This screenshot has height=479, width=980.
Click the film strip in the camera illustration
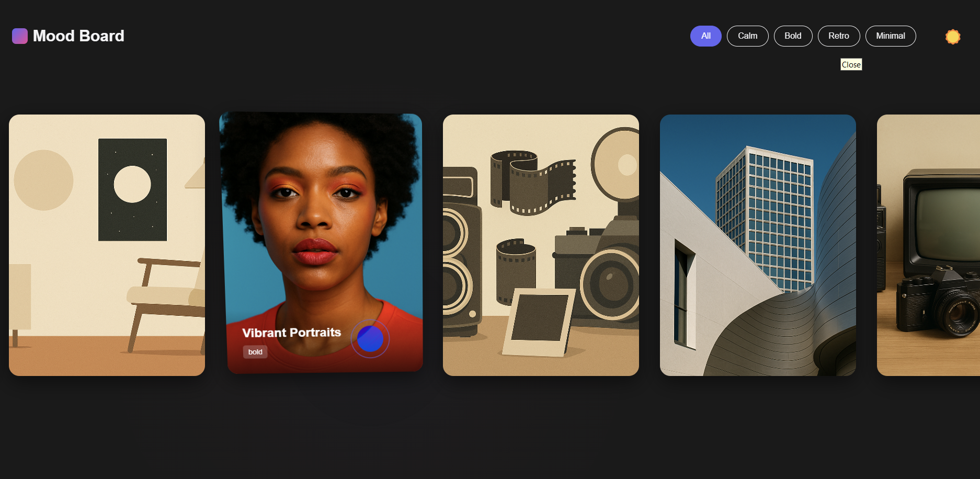(x=533, y=183)
